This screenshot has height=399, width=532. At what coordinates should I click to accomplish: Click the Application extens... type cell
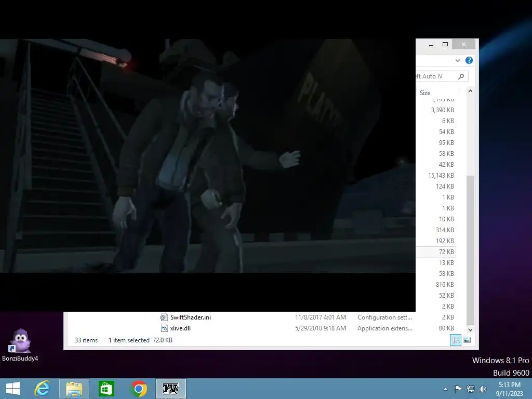tap(385, 328)
